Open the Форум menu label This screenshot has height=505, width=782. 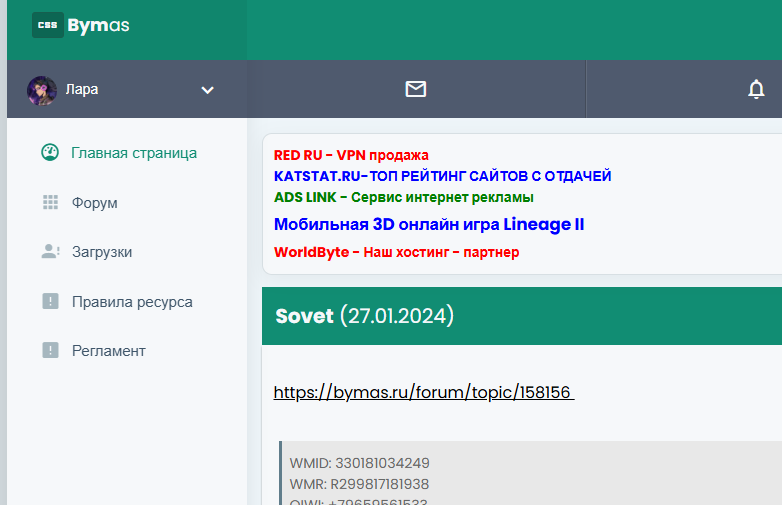(95, 203)
